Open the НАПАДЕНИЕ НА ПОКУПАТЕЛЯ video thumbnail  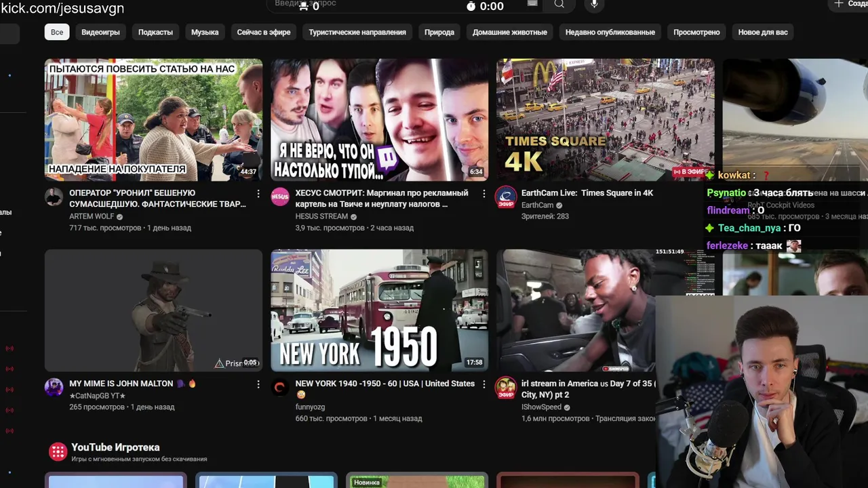(x=153, y=120)
